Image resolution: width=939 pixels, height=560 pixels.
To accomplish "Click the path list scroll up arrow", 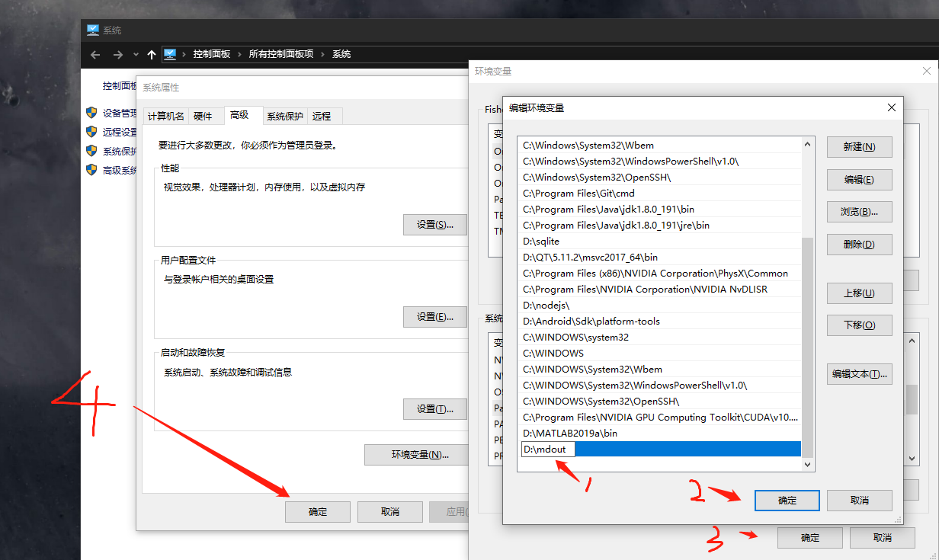I will (x=808, y=145).
